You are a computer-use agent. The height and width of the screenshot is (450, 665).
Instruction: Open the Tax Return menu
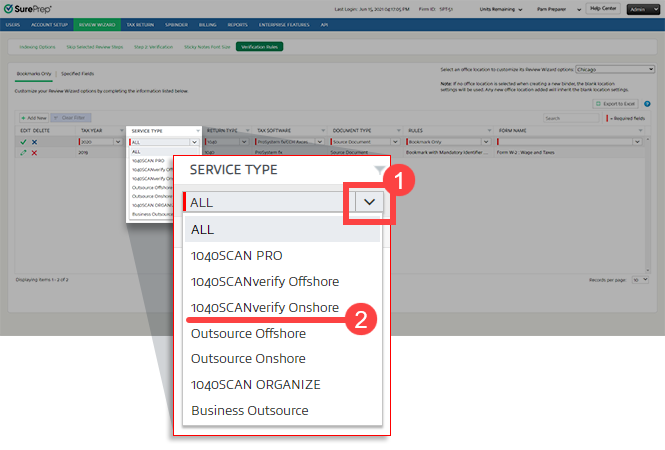tap(140, 25)
